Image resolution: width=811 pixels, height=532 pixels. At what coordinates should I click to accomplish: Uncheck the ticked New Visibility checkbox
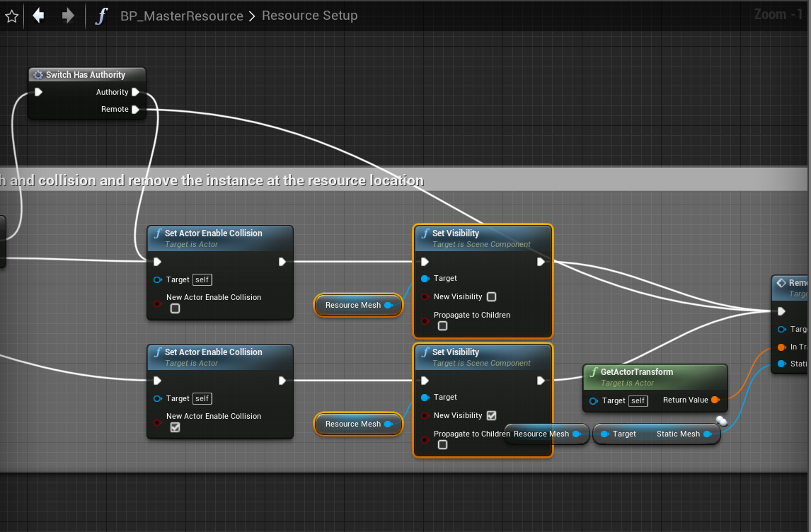tap(491, 416)
